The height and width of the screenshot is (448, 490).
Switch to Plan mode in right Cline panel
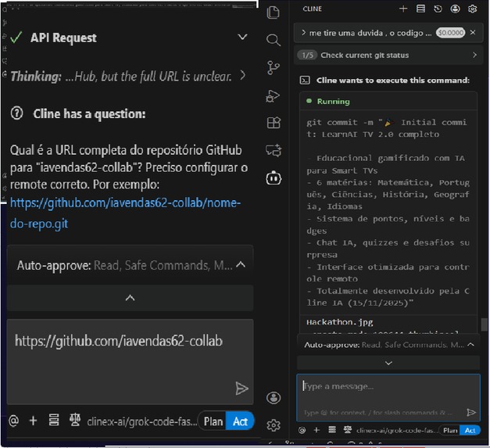(449, 431)
